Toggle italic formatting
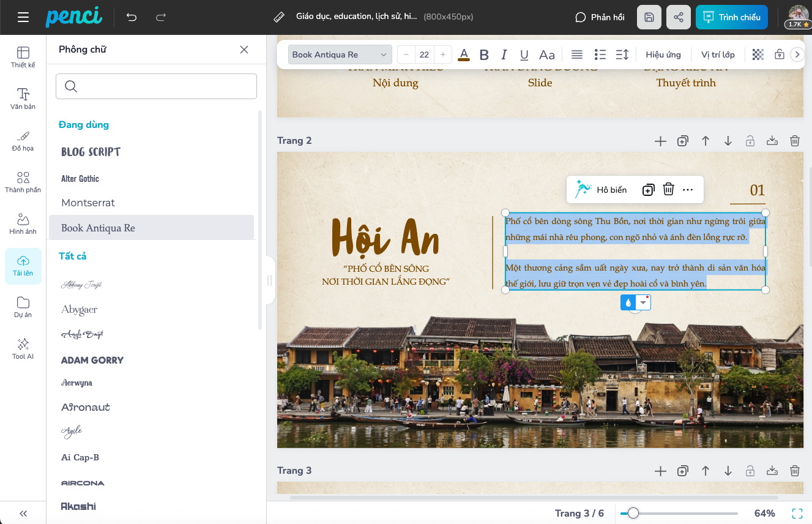 coord(504,54)
